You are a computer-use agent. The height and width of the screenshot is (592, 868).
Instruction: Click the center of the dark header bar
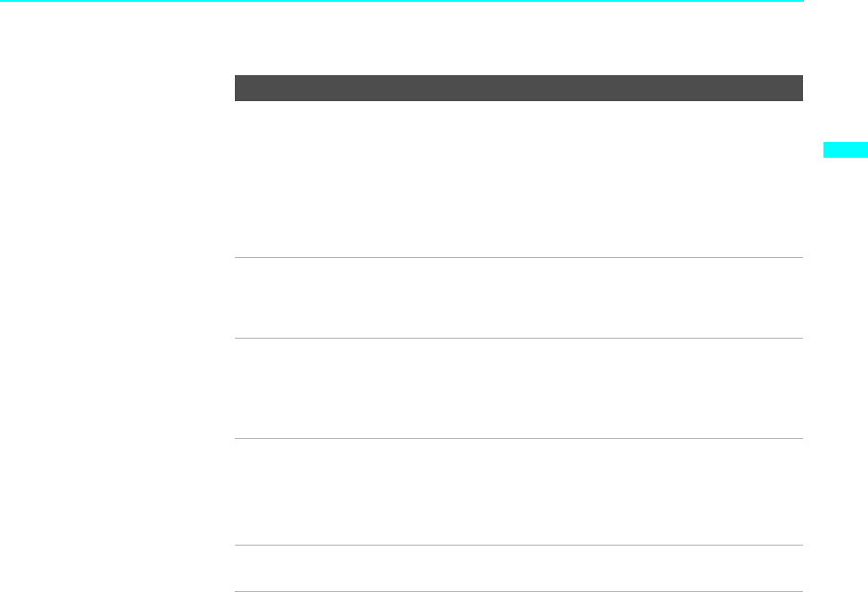tap(518, 88)
